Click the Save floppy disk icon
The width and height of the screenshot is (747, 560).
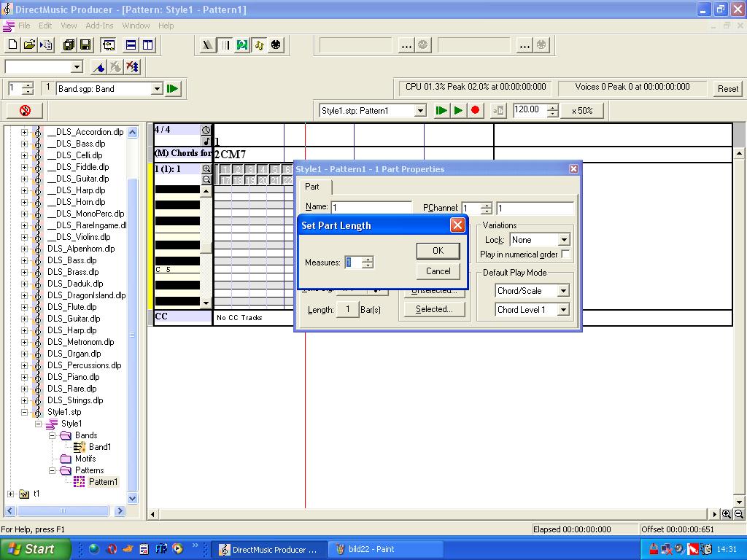85,45
